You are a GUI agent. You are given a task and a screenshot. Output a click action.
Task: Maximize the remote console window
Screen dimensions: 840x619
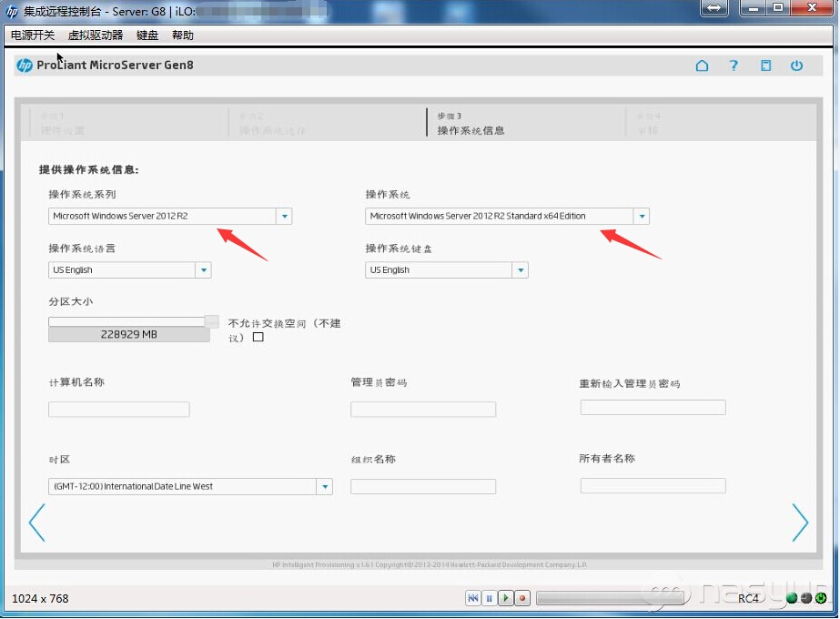click(x=778, y=7)
